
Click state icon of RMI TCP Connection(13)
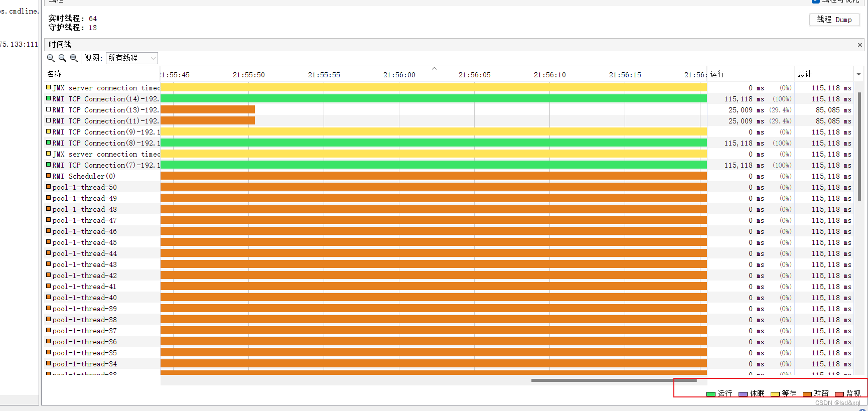tap(49, 109)
